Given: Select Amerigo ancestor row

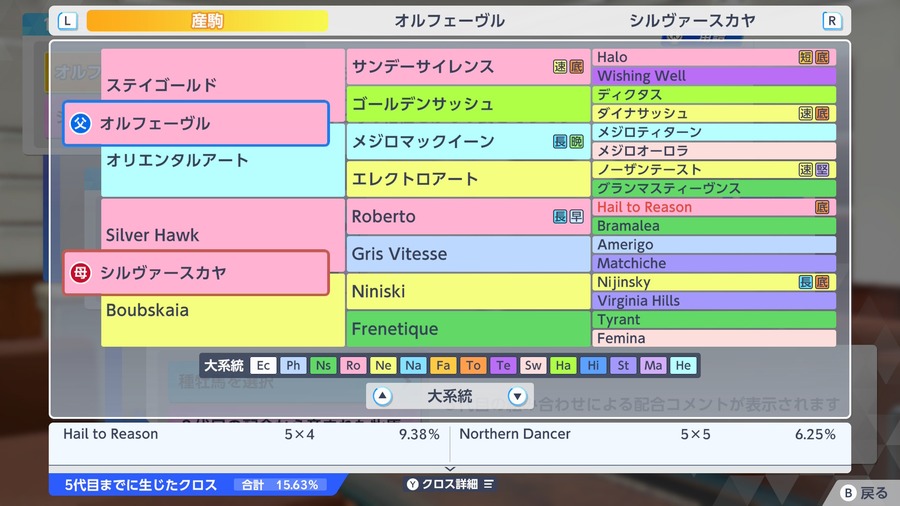Looking at the screenshot, I should (714, 244).
